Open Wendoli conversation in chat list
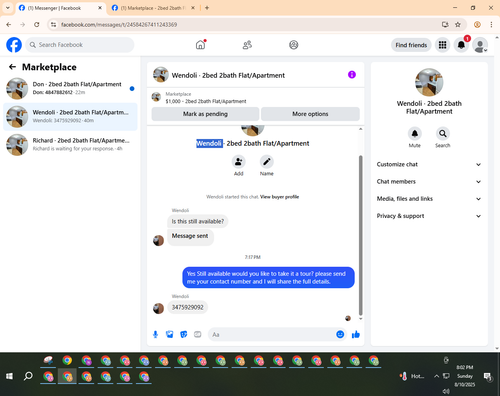This screenshot has width=500, height=396. pos(70,116)
